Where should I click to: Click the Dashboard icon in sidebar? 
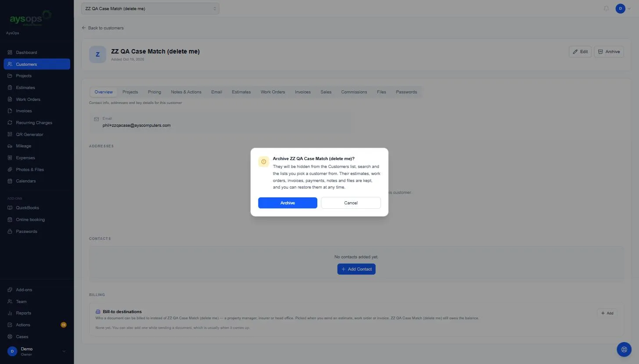(x=10, y=53)
